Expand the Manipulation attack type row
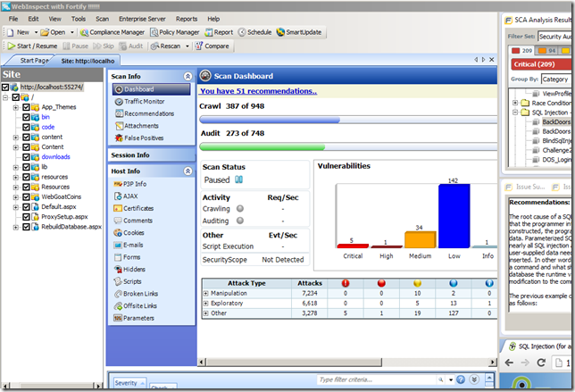The image size is (575, 392). point(205,292)
